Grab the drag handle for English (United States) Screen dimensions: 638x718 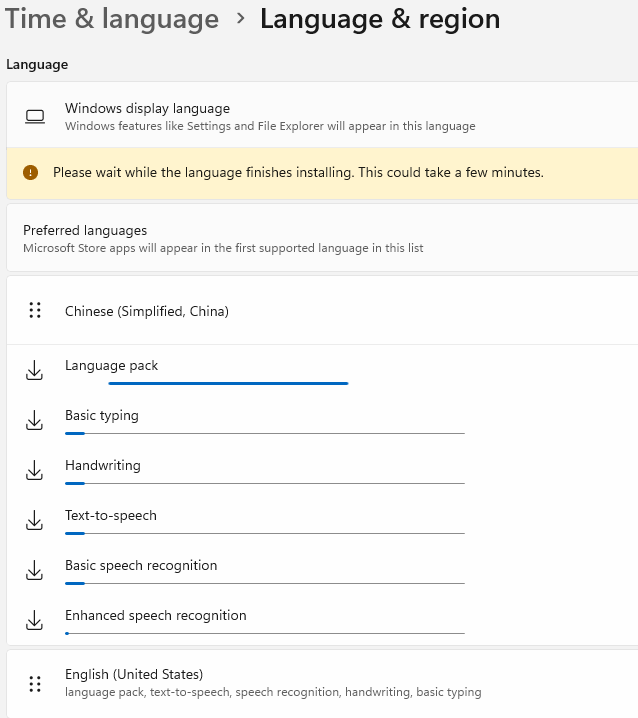pos(35,684)
